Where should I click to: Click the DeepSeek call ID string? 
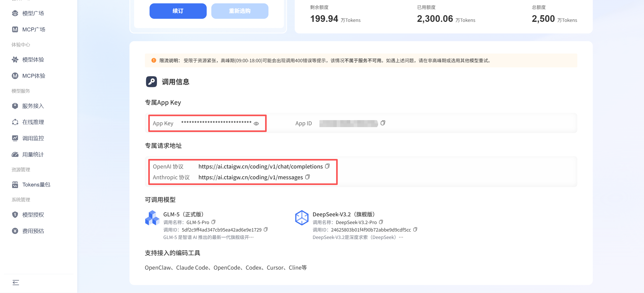pos(371,230)
